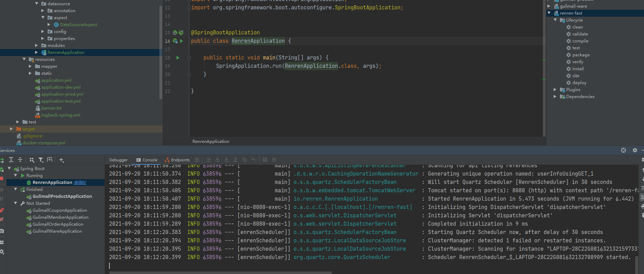Click the red Stop icon in Services sidebar
Screen dimensions: 644x274
point(1,178)
